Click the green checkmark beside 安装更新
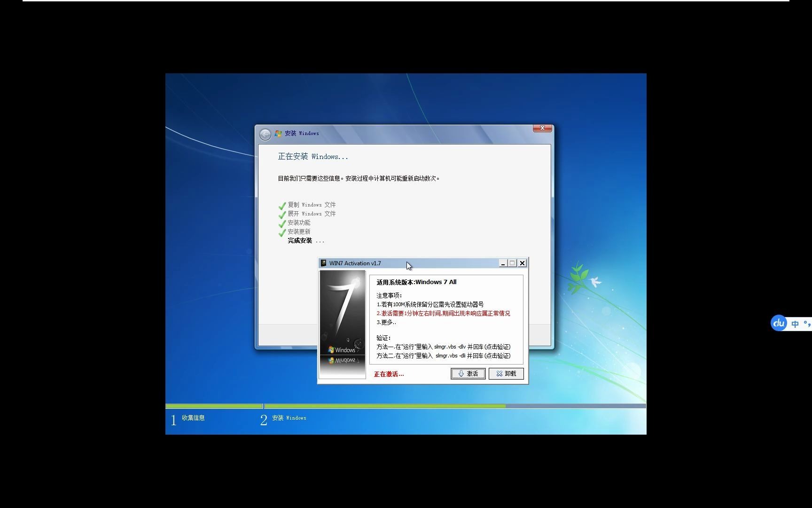This screenshot has width=812, height=508. (x=282, y=232)
